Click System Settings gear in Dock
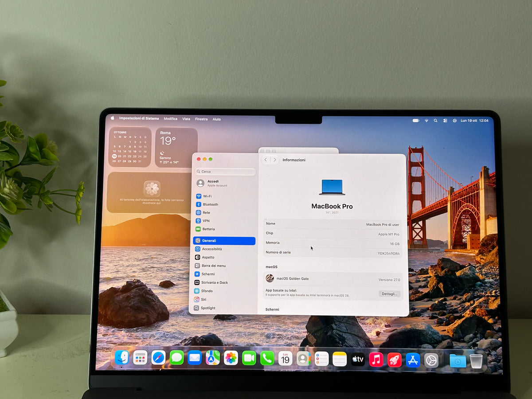The image size is (532, 399). (x=431, y=360)
